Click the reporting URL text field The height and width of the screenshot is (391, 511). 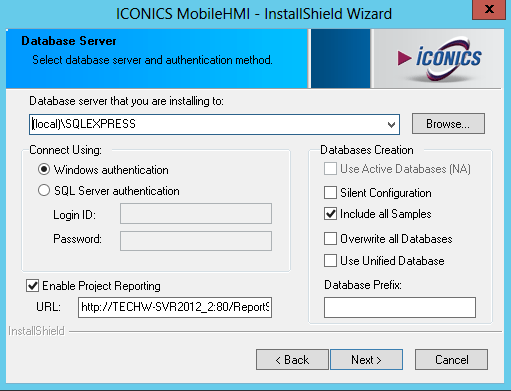175,307
